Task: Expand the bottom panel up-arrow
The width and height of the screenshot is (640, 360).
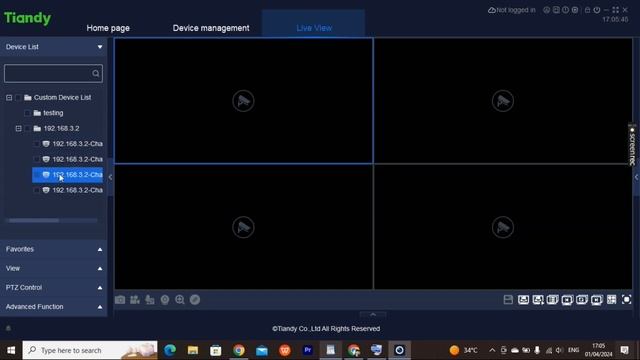Action: (x=373, y=314)
